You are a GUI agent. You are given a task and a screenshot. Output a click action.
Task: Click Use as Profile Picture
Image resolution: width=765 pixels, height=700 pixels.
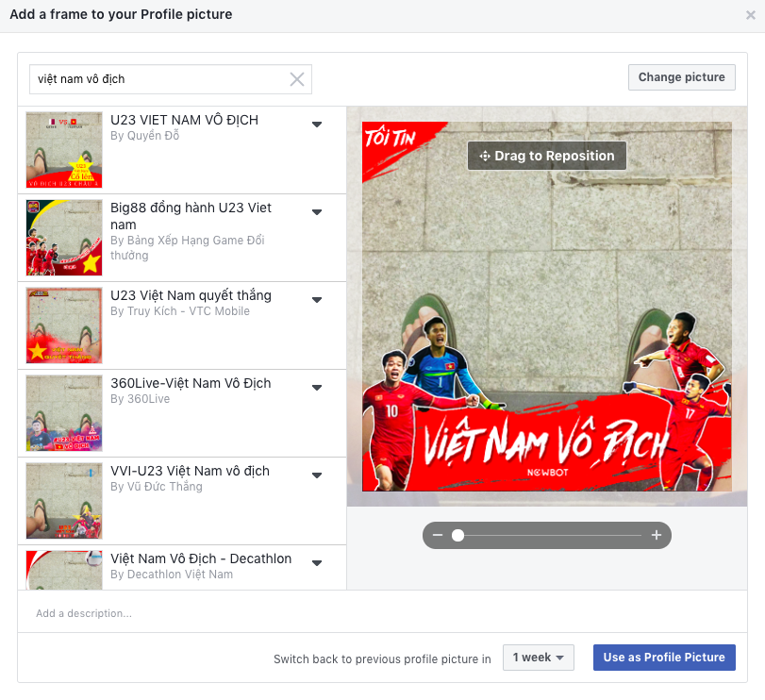[x=664, y=658]
